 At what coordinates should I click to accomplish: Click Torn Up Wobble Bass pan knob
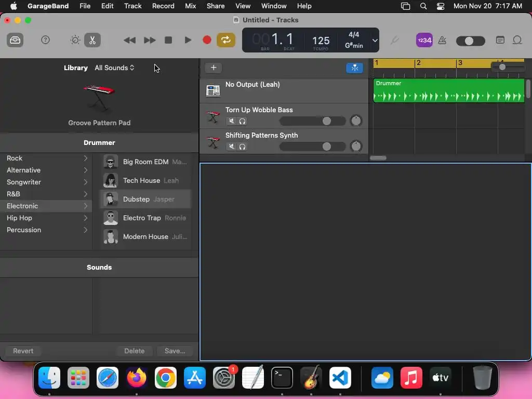pos(356,121)
